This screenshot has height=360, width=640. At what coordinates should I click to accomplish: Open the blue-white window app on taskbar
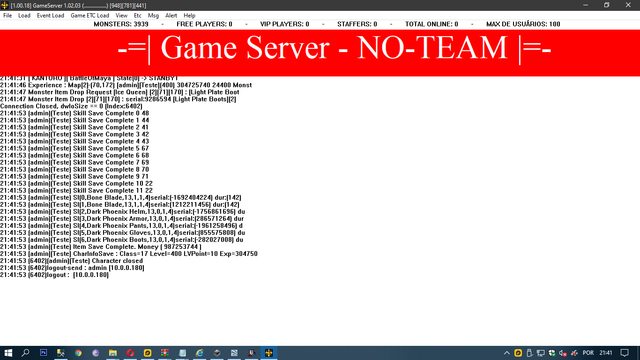click(234, 353)
